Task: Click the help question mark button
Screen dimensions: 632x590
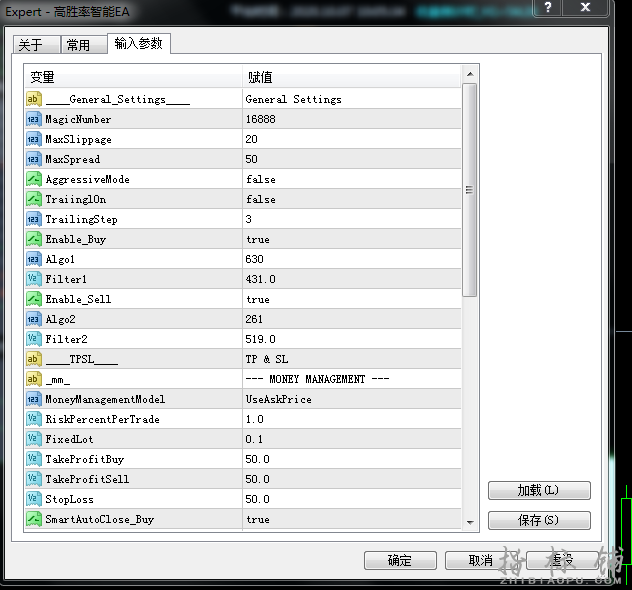Action: (547, 7)
